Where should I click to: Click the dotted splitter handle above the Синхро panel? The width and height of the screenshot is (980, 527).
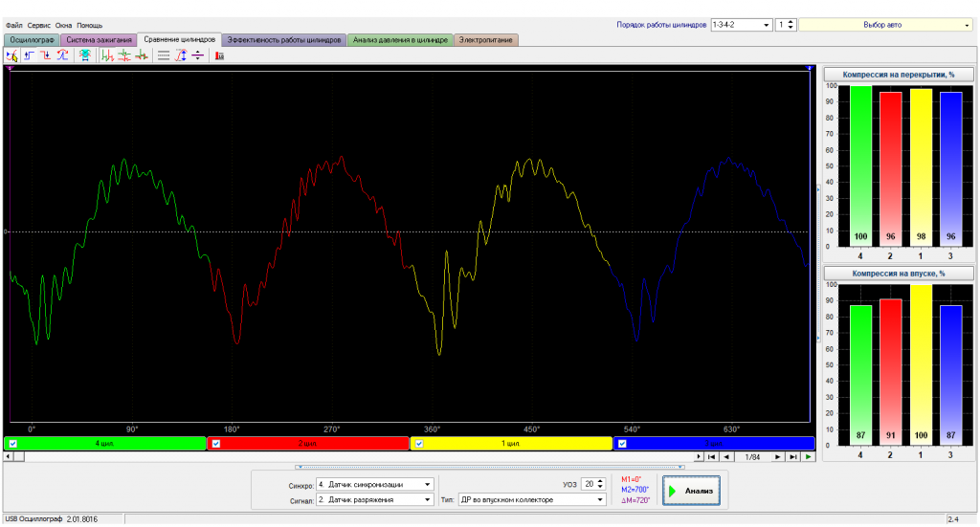[489, 467]
